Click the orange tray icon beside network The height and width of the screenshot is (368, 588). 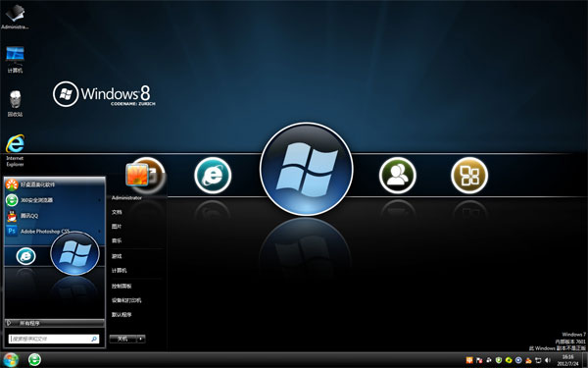pos(528,360)
